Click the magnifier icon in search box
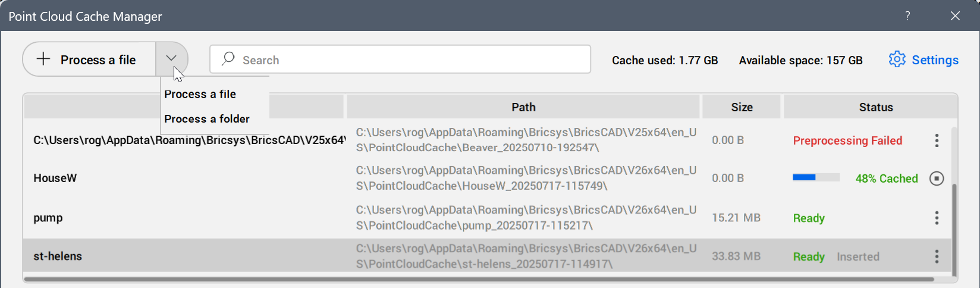 pyautogui.click(x=228, y=59)
